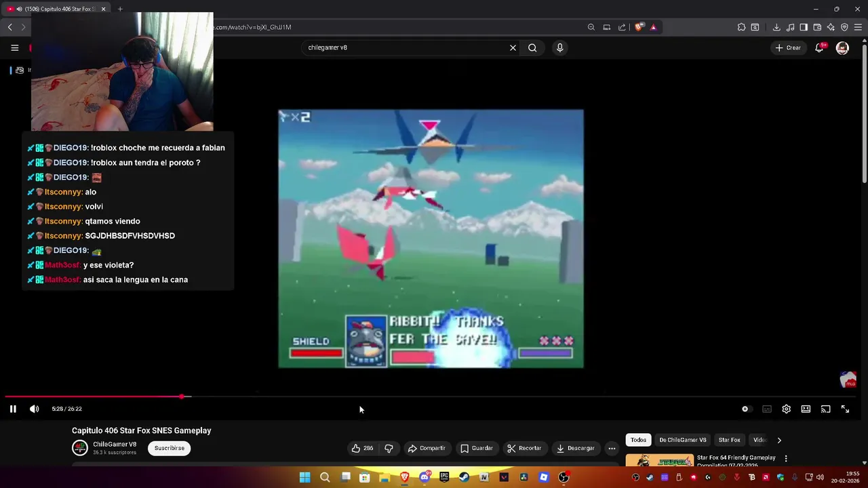Open the Brave Rewards triangle icon

[x=653, y=27]
